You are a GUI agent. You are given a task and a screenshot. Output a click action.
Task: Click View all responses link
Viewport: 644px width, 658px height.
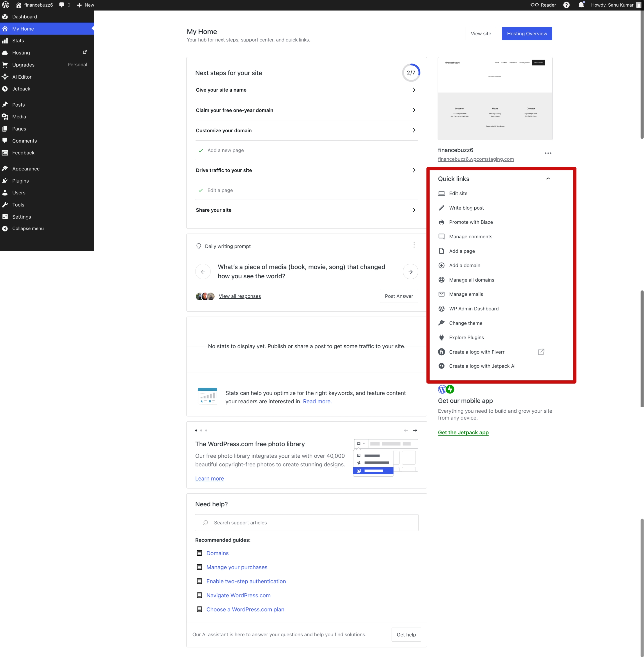[239, 296]
